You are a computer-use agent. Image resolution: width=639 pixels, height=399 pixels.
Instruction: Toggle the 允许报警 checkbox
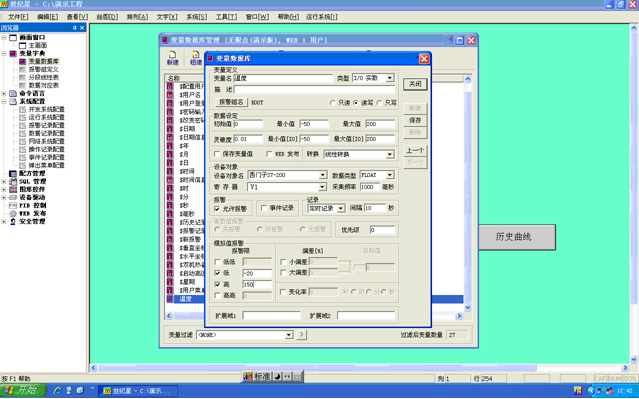[217, 209]
